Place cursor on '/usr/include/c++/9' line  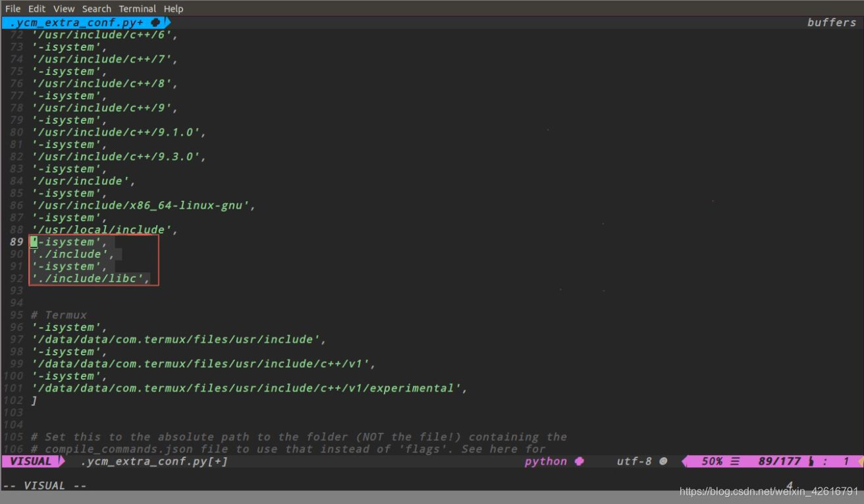tap(105, 108)
